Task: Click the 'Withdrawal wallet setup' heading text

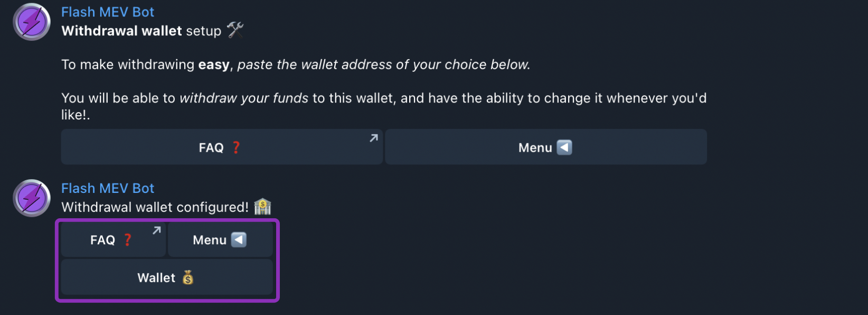Action: pos(141,31)
